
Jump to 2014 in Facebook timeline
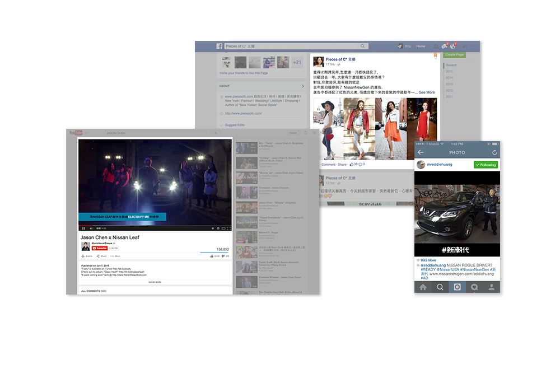449,78
